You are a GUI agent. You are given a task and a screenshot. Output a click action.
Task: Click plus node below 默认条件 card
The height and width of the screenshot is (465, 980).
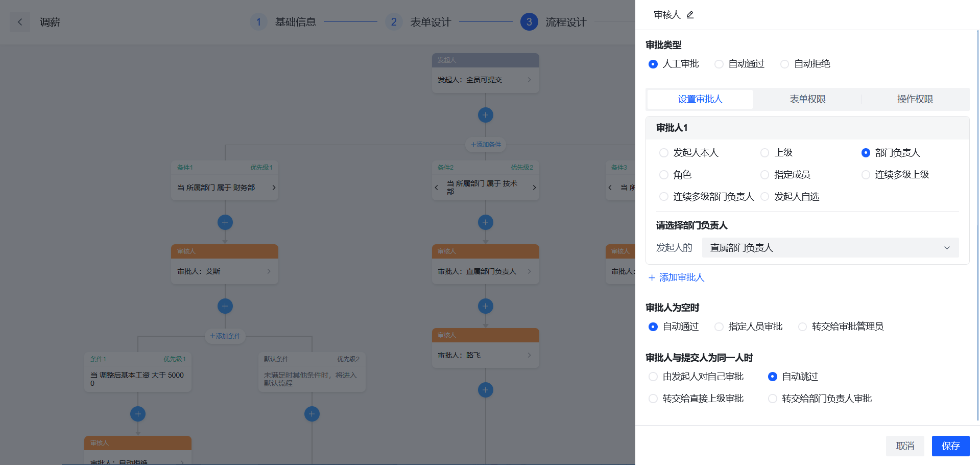[312, 414]
